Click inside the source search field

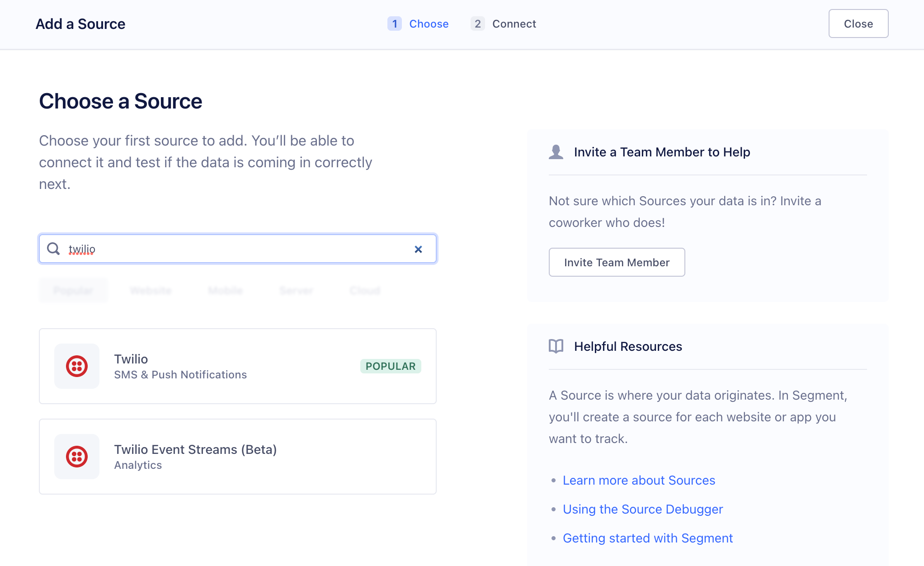(237, 249)
